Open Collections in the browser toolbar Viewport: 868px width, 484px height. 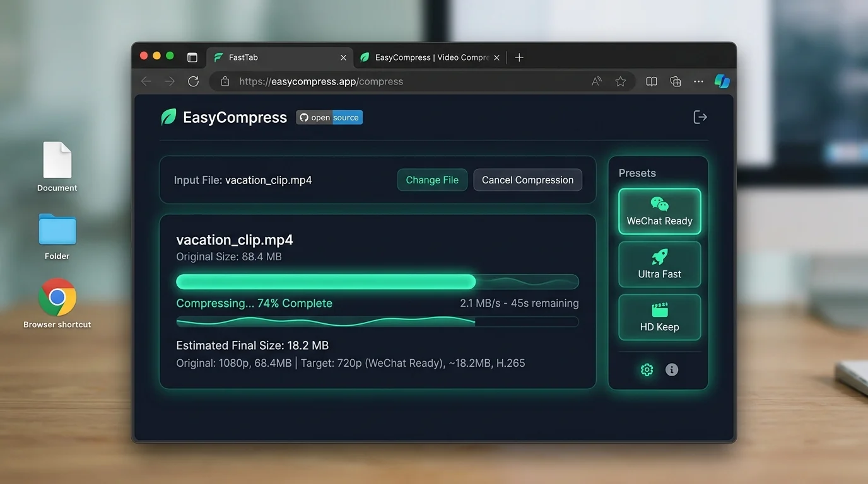[675, 81]
